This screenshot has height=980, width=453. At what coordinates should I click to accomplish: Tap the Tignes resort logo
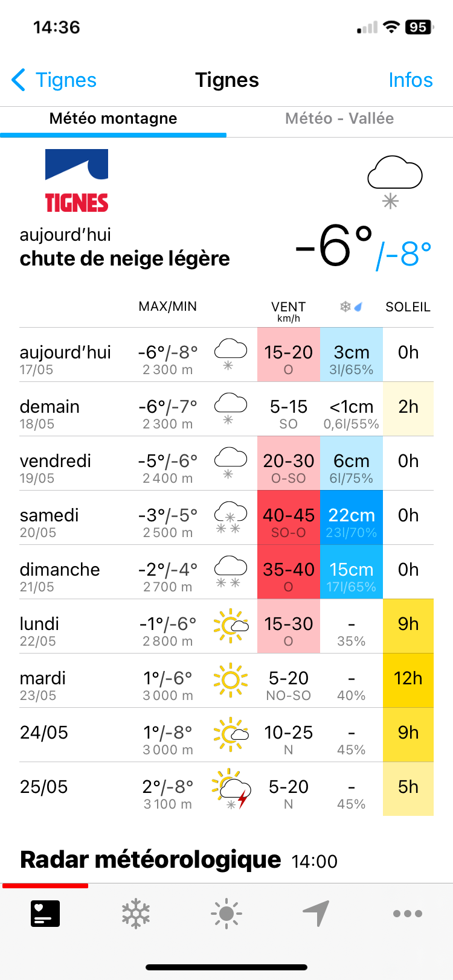(77, 181)
